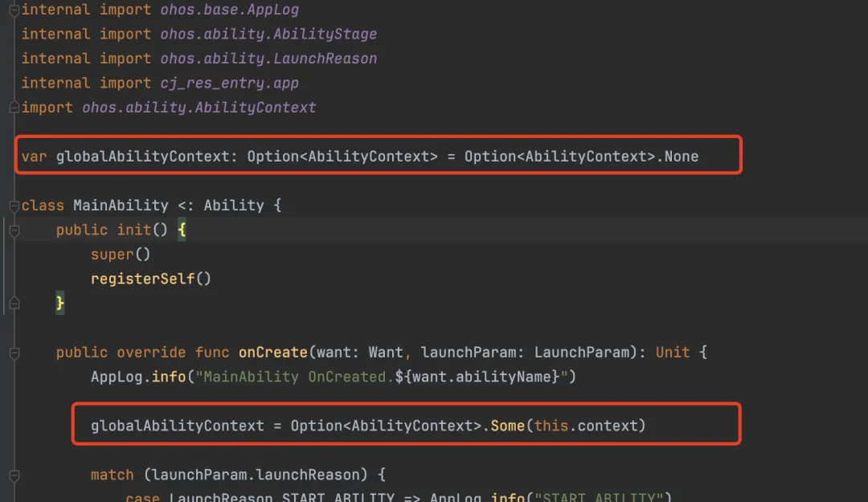The height and width of the screenshot is (502, 868).
Task: Click launchParam.launchReason in match expression
Action: (256, 475)
